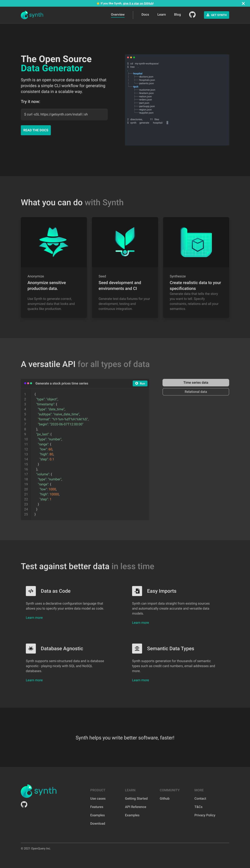
Task: Click the 'Data as Code' heading
Action: [x=56, y=591]
